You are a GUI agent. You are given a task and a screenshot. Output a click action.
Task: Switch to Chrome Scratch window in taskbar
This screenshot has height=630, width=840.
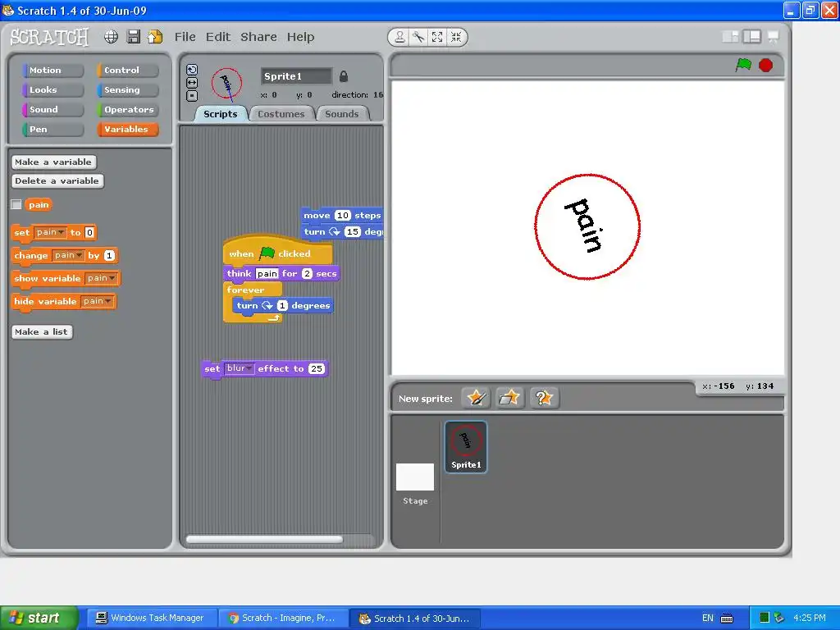282,618
